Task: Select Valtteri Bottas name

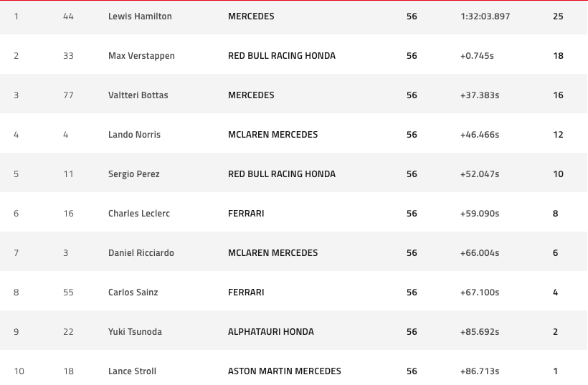Action: pyautogui.click(x=138, y=95)
